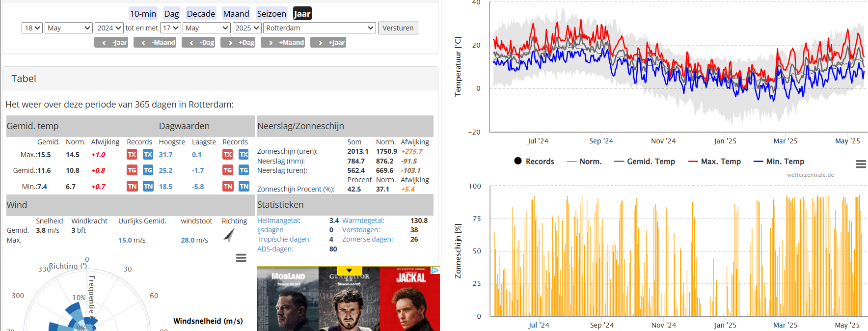Open Warmtegetal link
868x331 pixels.
pyautogui.click(x=363, y=221)
